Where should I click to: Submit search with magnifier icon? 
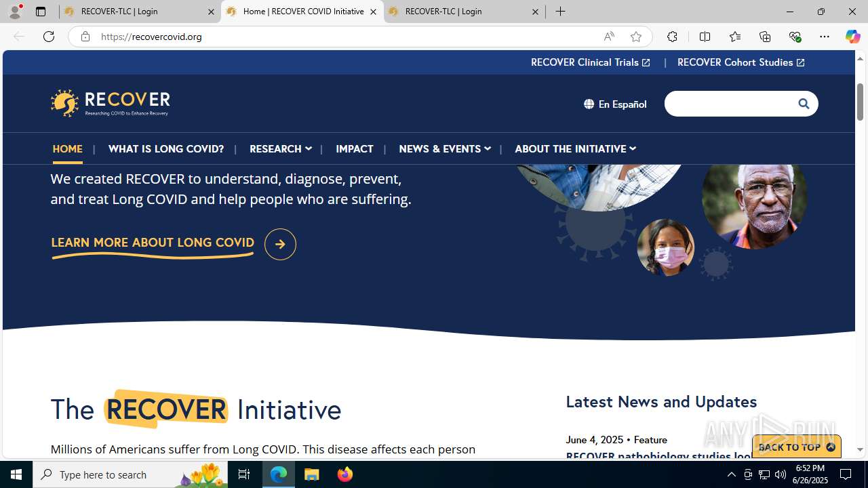coord(804,104)
